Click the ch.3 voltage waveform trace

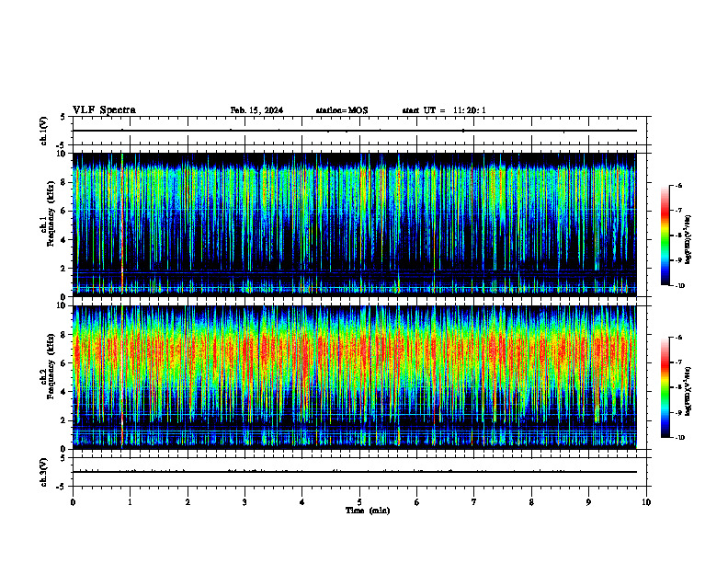355,472
